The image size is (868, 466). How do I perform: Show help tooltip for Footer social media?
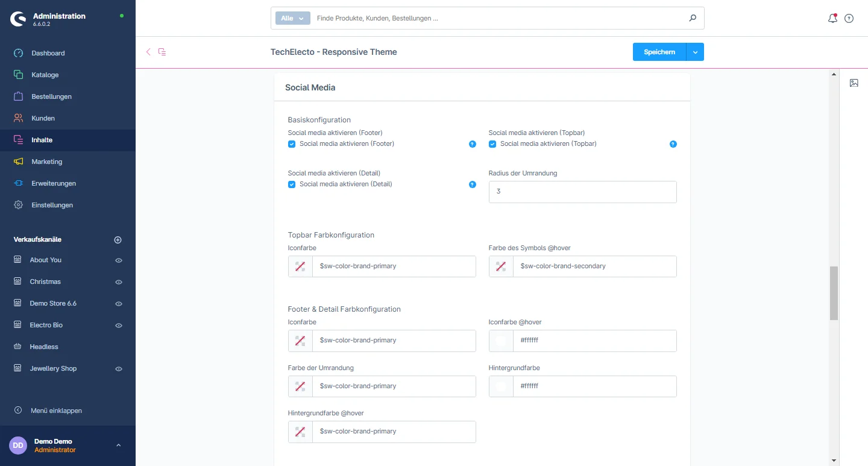tap(473, 144)
